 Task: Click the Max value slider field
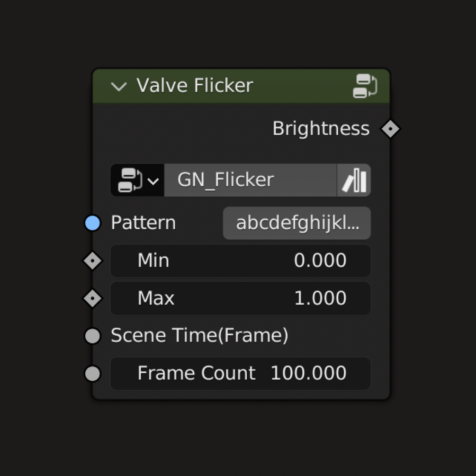240,298
